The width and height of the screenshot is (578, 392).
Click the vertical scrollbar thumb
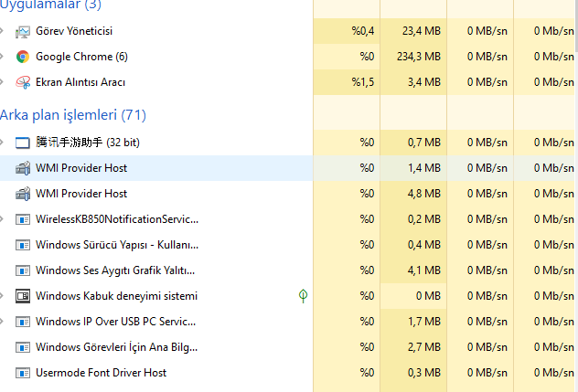coord(576,26)
